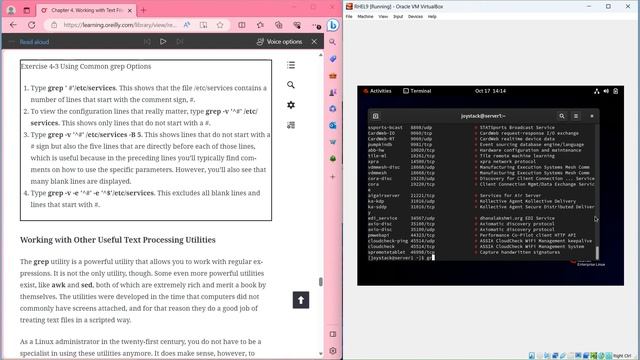Skip to previous paragraph in Read aloud

pyautogui.click(x=147, y=42)
